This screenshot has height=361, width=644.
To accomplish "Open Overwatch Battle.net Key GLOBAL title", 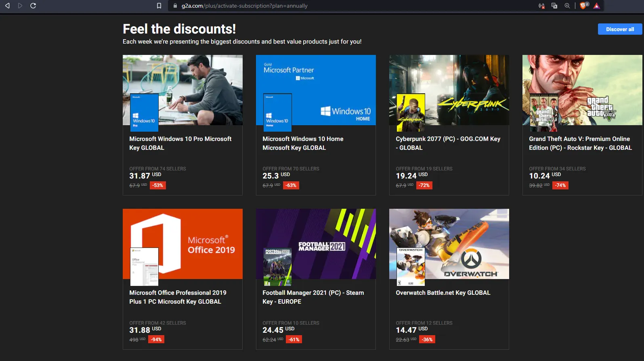I will (x=443, y=293).
